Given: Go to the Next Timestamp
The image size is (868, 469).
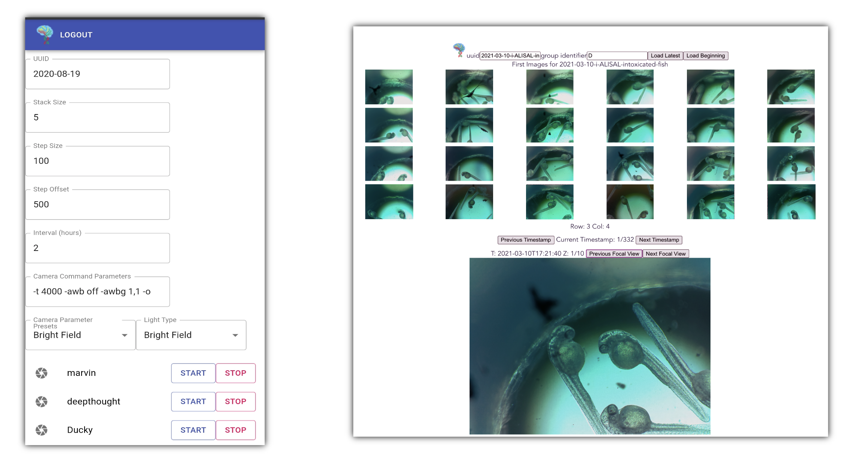Looking at the screenshot, I should pyautogui.click(x=658, y=240).
